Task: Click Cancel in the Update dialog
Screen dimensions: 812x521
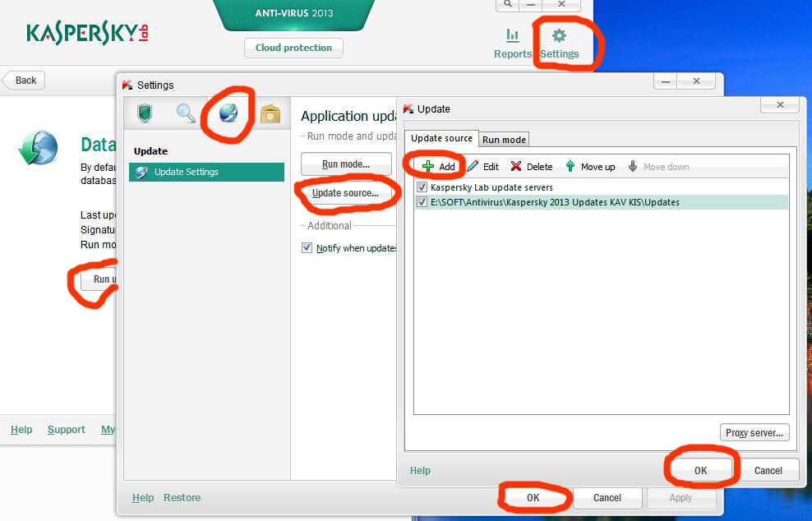Action: 768,470
